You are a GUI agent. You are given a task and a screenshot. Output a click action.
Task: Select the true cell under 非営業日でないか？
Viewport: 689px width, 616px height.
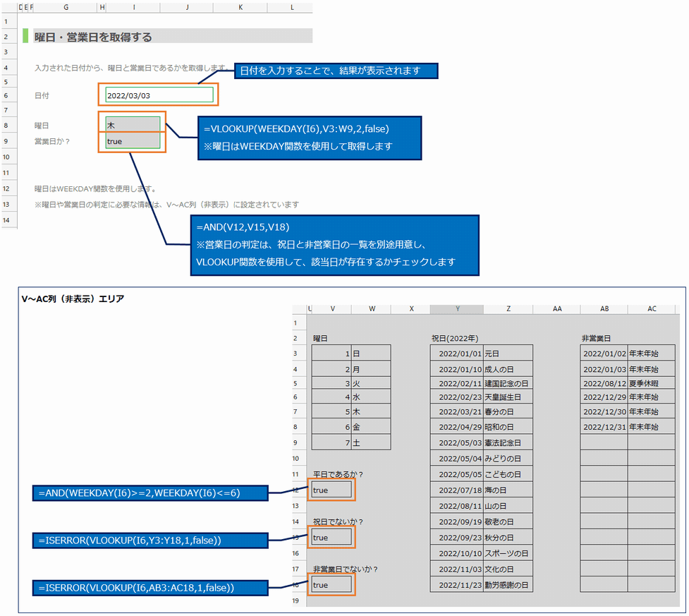tap(331, 585)
